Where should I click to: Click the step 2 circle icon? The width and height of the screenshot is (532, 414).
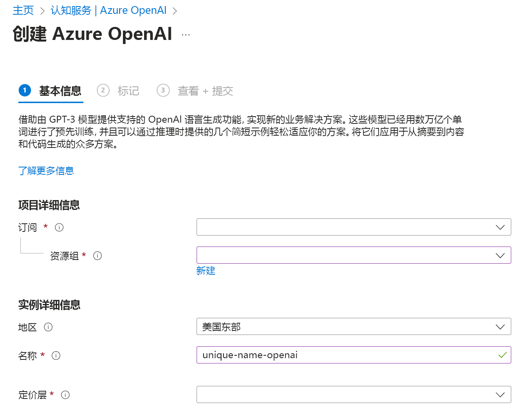103,90
